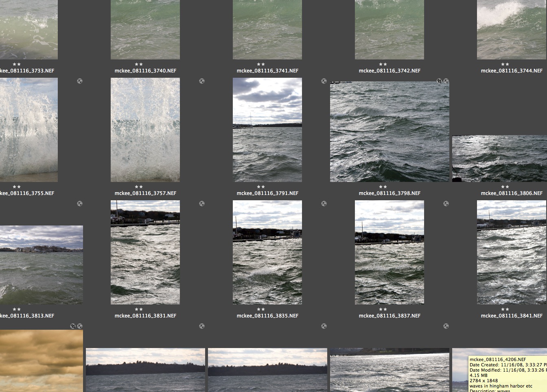Viewport: 547px width, 392px height.
Task: Click the filename label mckee_081116_3741.NEF
Action: 267,71
